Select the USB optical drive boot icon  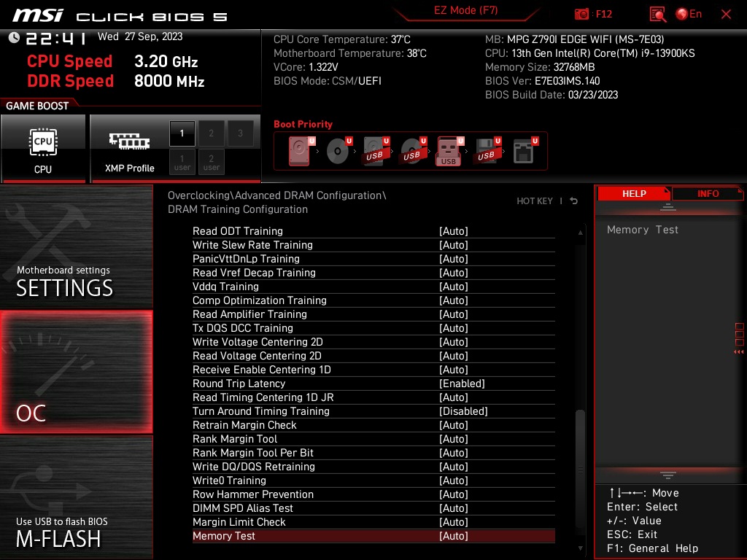413,151
